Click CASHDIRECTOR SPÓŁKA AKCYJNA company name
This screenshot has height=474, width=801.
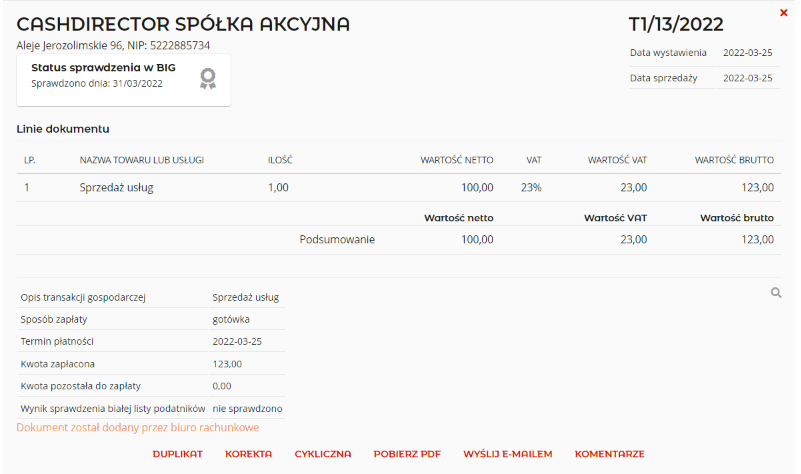(183, 24)
